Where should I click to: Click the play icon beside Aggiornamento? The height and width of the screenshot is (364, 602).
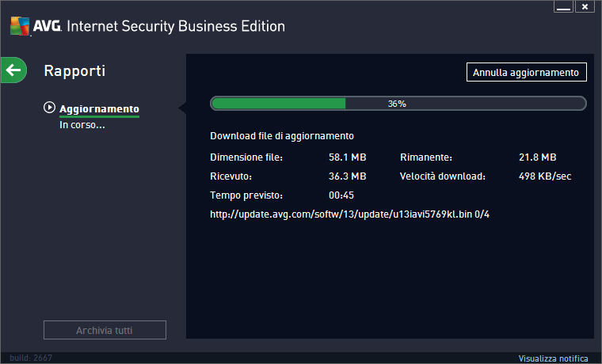(49, 108)
